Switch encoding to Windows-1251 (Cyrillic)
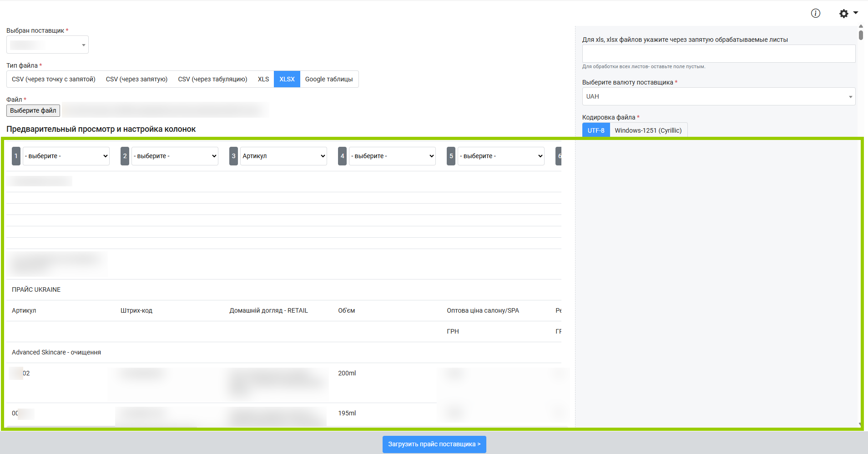The height and width of the screenshot is (454, 868). 648,130
